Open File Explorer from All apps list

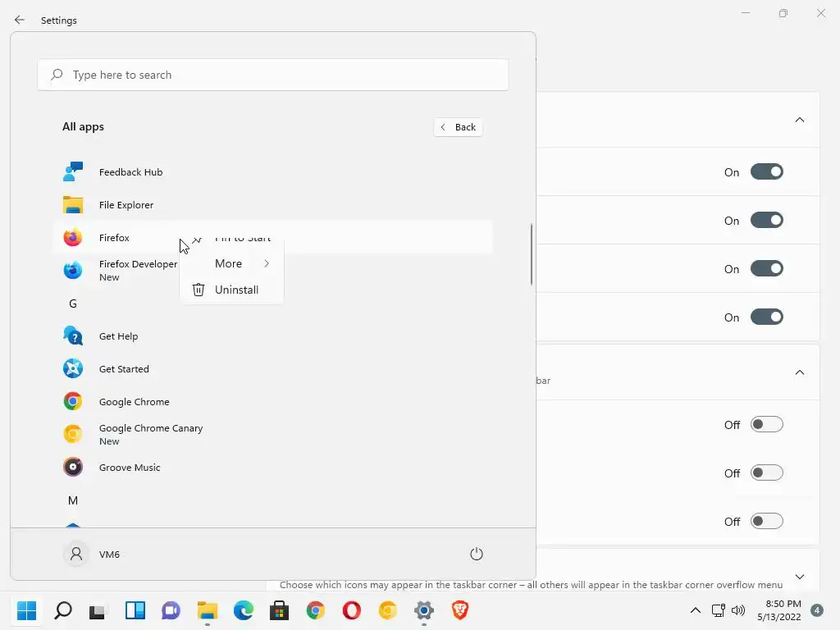pos(273,204)
